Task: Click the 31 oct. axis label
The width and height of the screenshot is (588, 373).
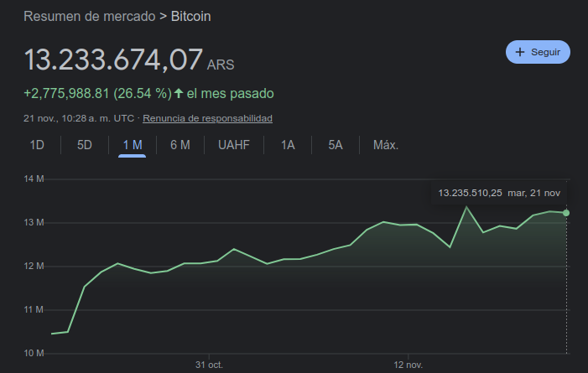Action: click(x=209, y=365)
